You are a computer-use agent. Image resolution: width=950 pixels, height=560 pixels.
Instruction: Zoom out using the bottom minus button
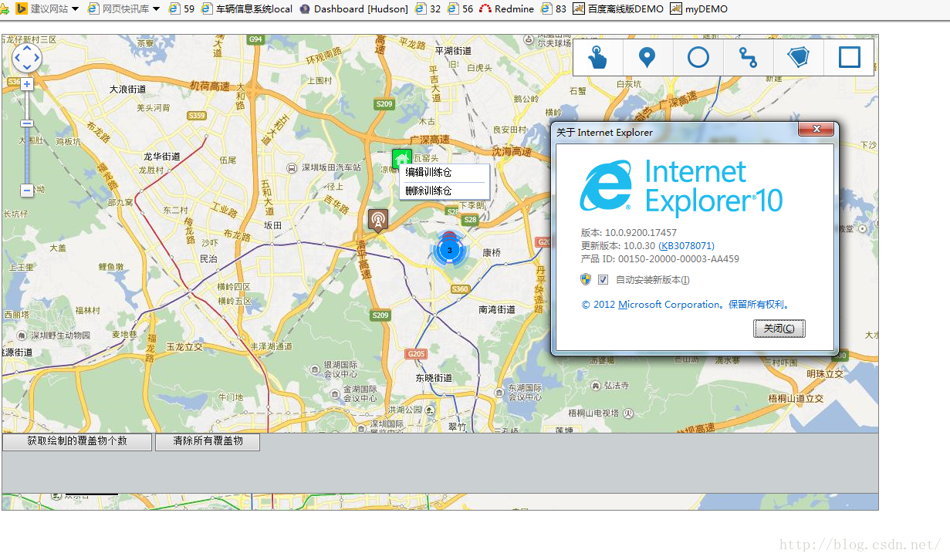click(x=27, y=190)
